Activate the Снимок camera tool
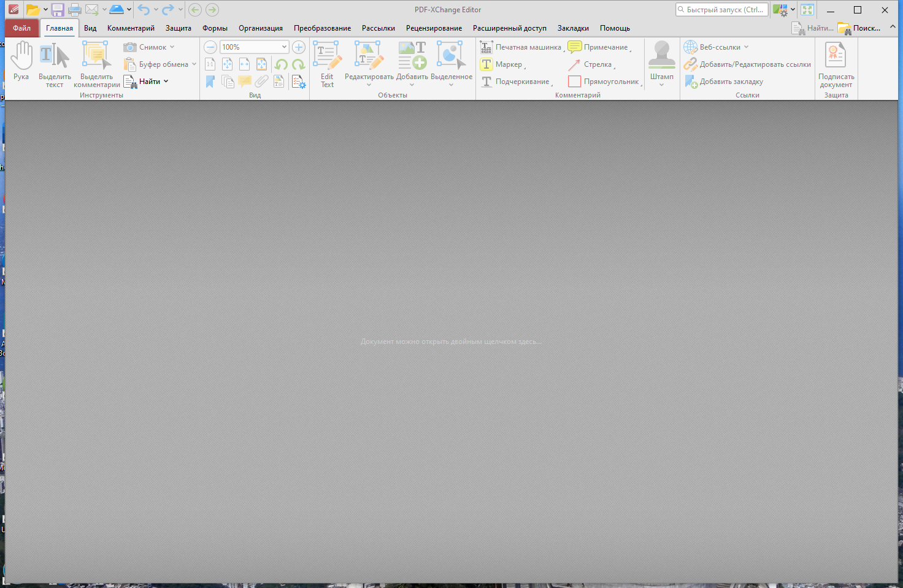The height and width of the screenshot is (588, 903). tap(149, 47)
